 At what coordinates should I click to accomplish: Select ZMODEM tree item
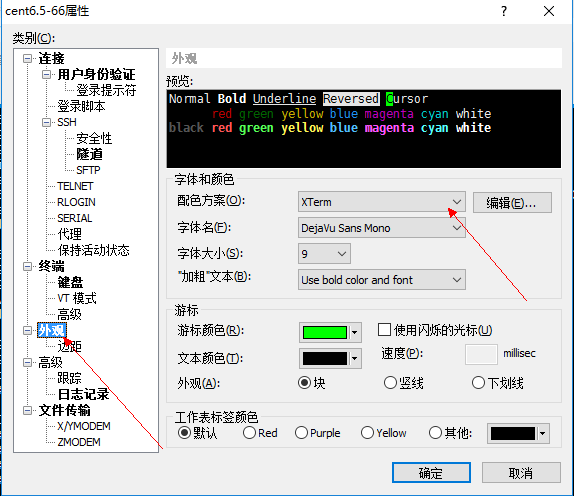pos(79,442)
